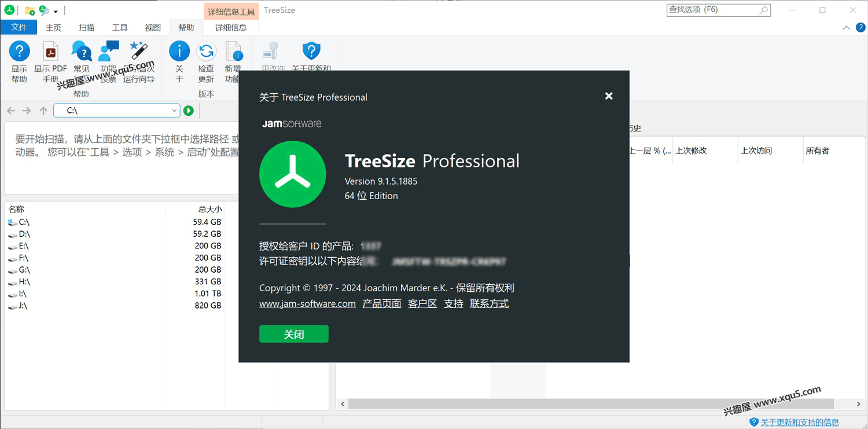This screenshot has height=429, width=868.
Task: Open the File (文件) menu
Action: point(19,27)
